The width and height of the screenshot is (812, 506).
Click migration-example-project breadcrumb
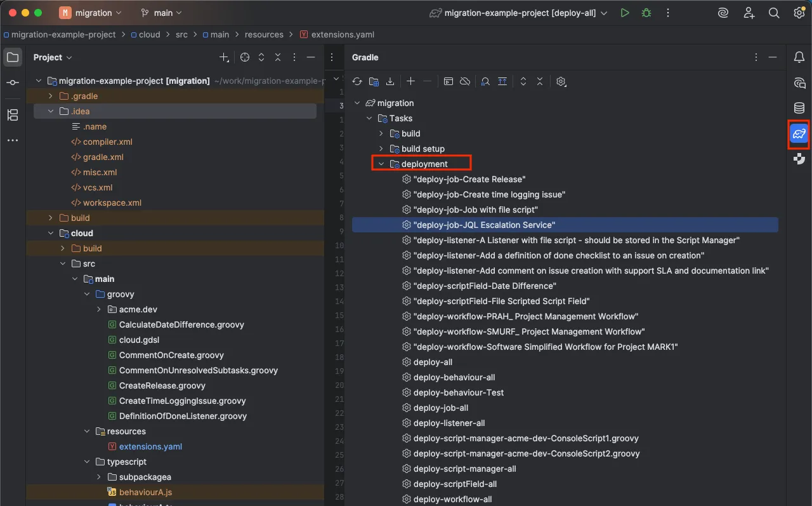click(60, 34)
